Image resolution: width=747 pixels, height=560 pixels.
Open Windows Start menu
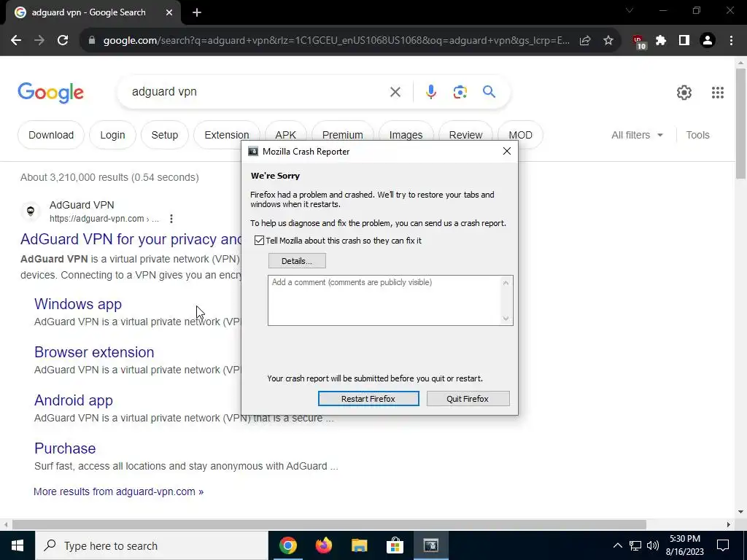[x=18, y=545]
